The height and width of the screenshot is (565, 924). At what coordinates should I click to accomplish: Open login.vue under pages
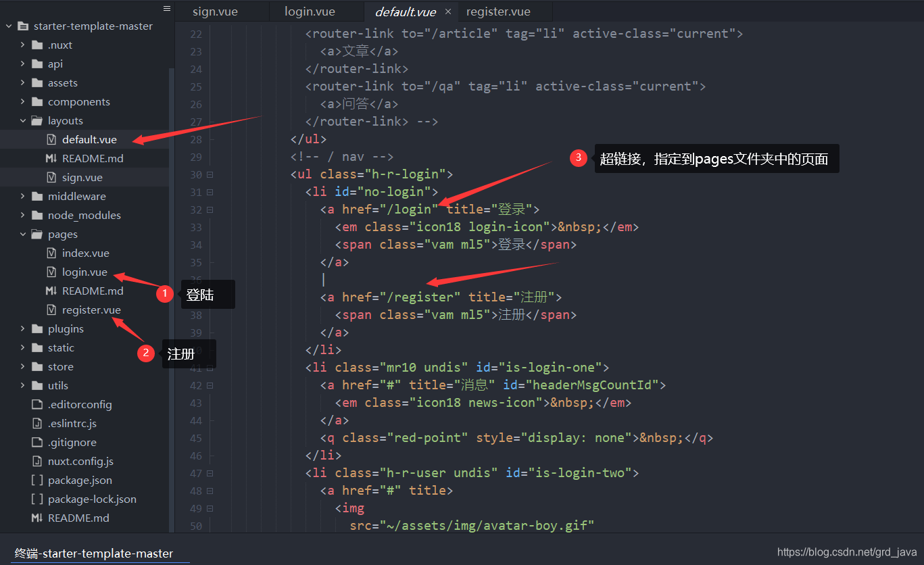(84, 272)
